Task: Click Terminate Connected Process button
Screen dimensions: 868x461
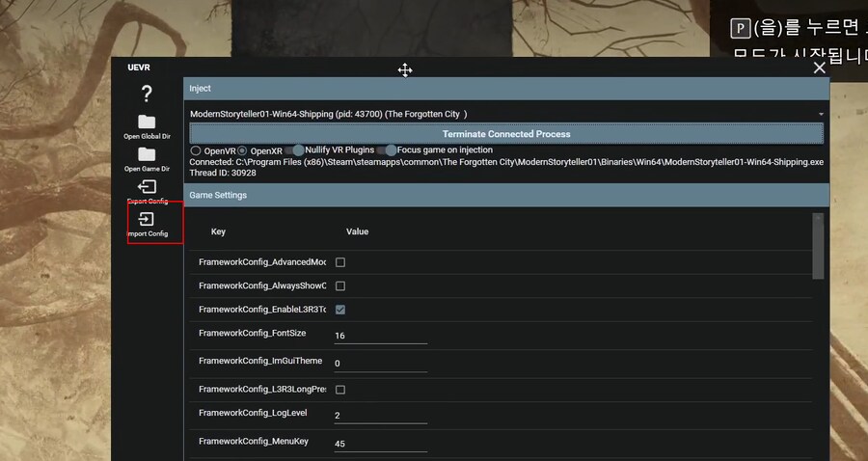Action: pos(506,134)
